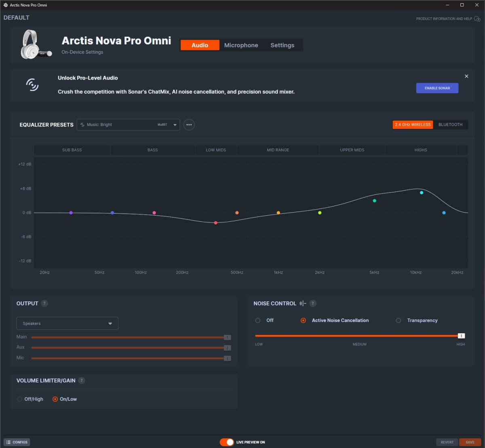This screenshot has width=485, height=448.
Task: Switch to the Settings tab
Action: click(x=282, y=45)
